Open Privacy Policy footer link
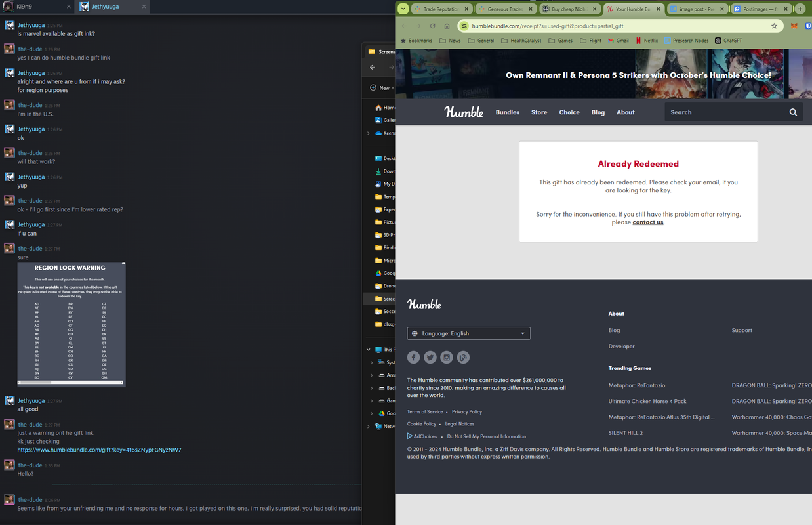This screenshot has width=812, height=525. (467, 411)
